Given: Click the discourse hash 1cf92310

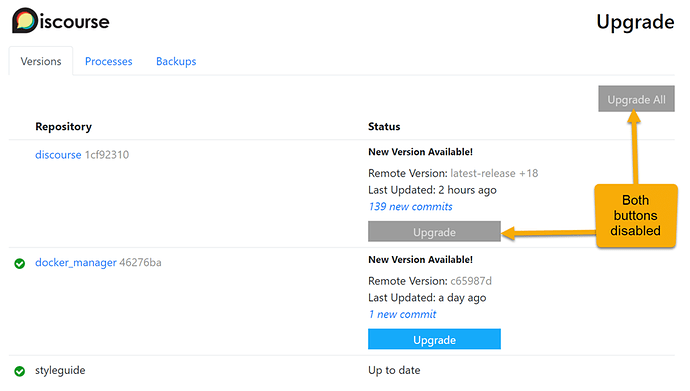Looking at the screenshot, I should pyautogui.click(x=107, y=155).
